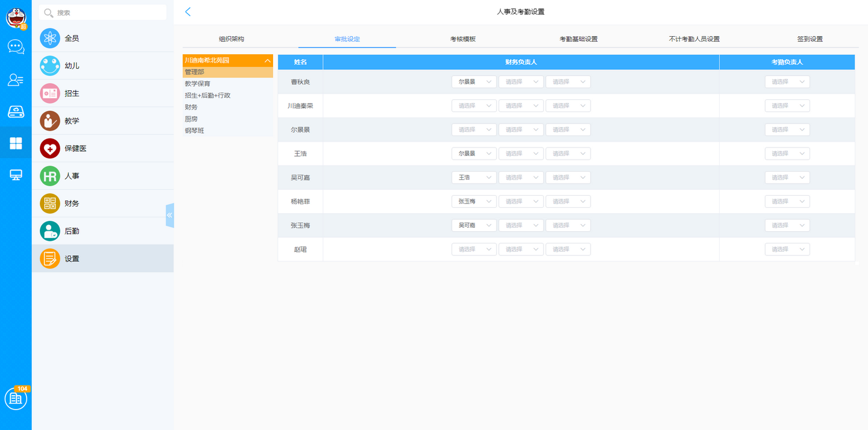The height and width of the screenshot is (430, 868).
Task: Open 保健医 health category icon
Action: pos(50,148)
